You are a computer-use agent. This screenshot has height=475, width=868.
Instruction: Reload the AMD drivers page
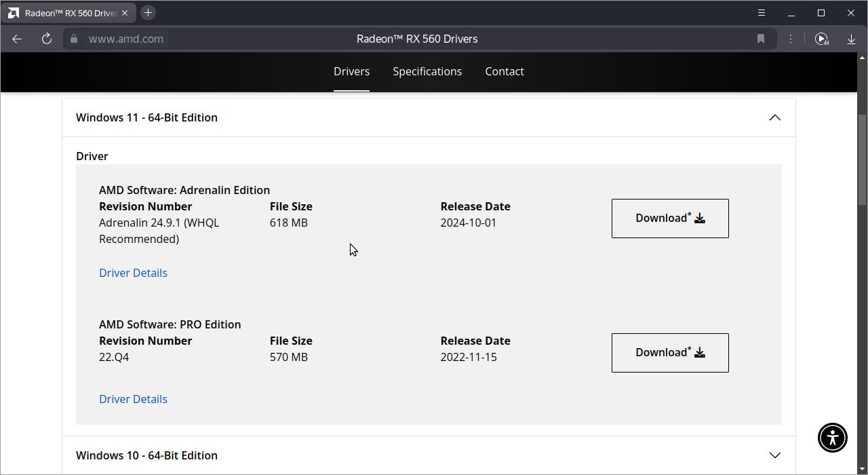[x=47, y=39]
